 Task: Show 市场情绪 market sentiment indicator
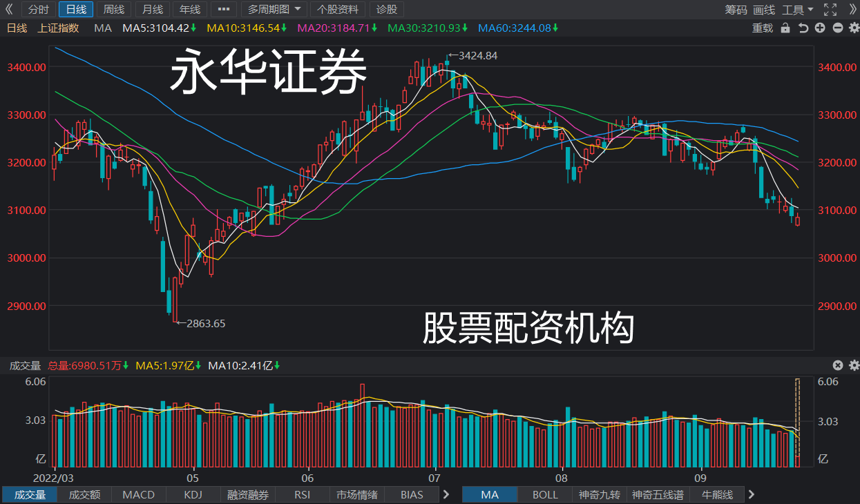pos(357,494)
